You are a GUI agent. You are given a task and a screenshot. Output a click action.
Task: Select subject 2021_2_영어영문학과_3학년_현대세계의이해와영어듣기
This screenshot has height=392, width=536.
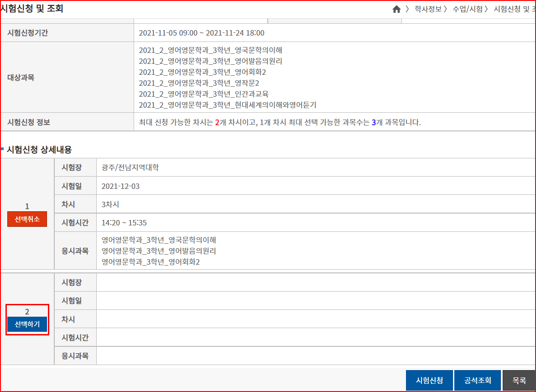[x=228, y=105]
